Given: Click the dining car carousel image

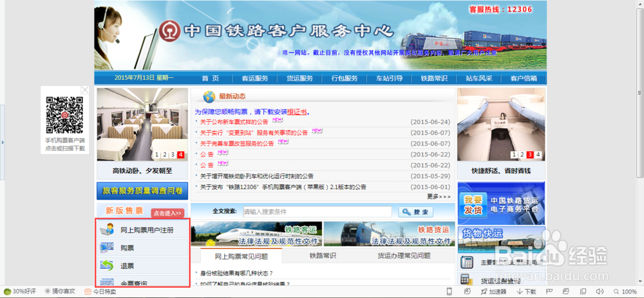Looking at the screenshot, I should (x=142, y=124).
